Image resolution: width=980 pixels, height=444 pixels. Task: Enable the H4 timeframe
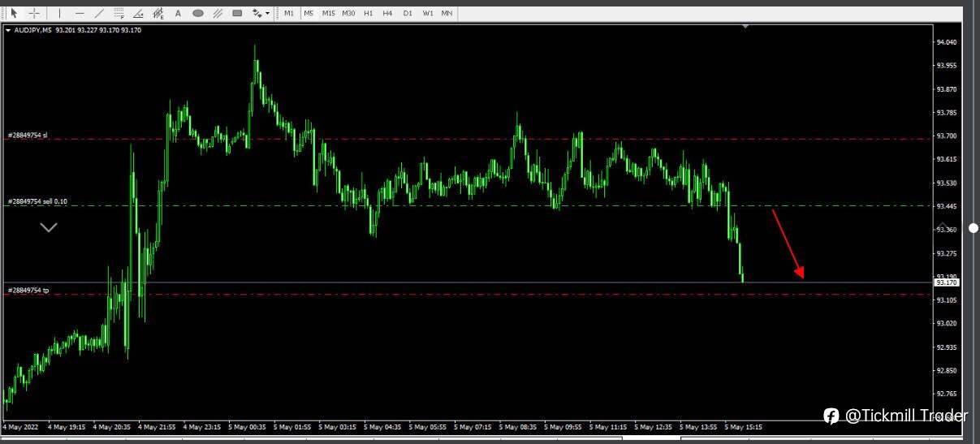pyautogui.click(x=387, y=13)
